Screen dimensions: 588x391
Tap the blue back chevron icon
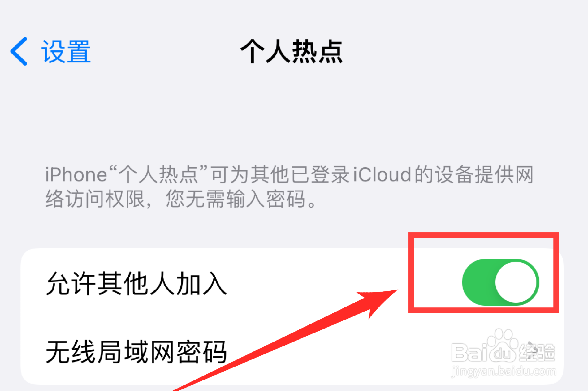[x=19, y=51]
